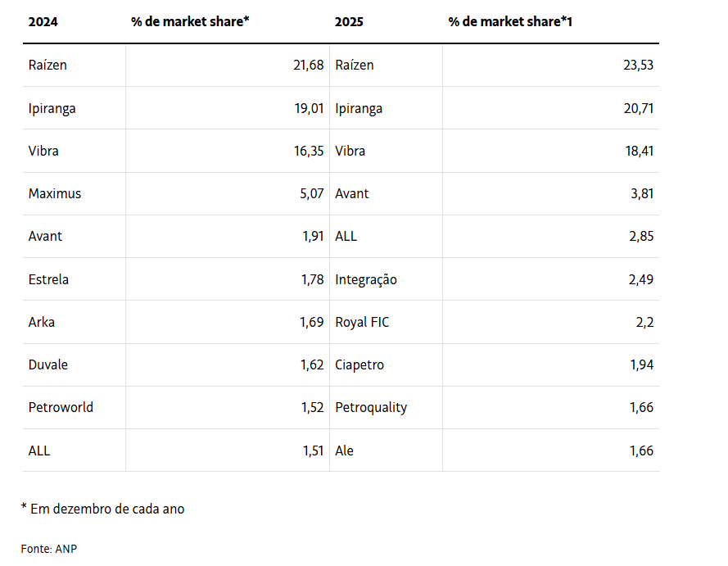Screen dimensions: 728x566
Task: Click the 2,2 value for Royal FIC
Action: (x=644, y=323)
